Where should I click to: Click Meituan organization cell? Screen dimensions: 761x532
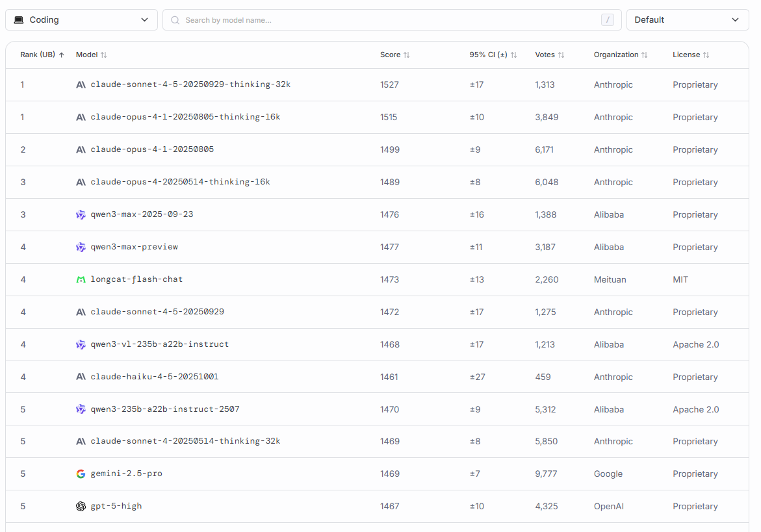point(610,280)
